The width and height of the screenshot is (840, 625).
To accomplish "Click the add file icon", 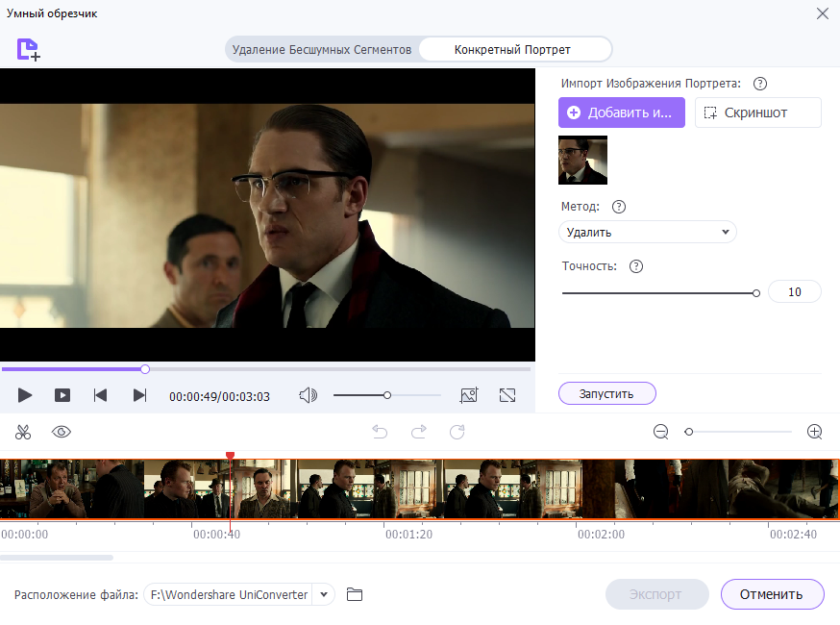I will click(29, 49).
